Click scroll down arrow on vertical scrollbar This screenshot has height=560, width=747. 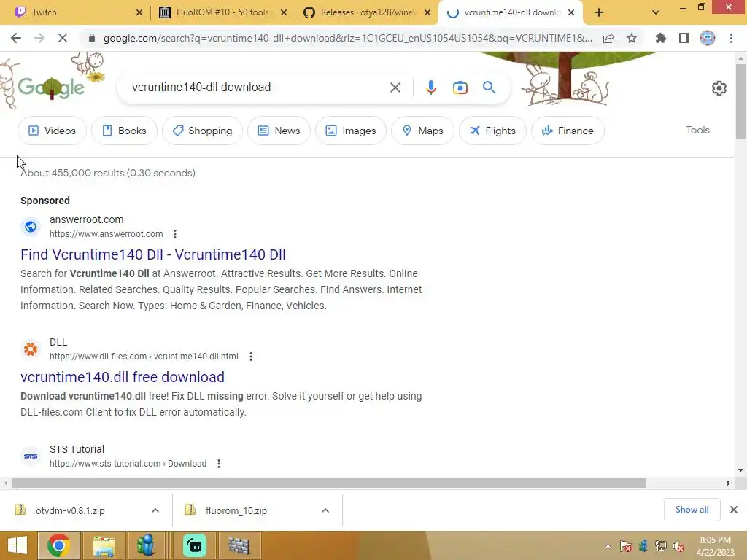[740, 470]
